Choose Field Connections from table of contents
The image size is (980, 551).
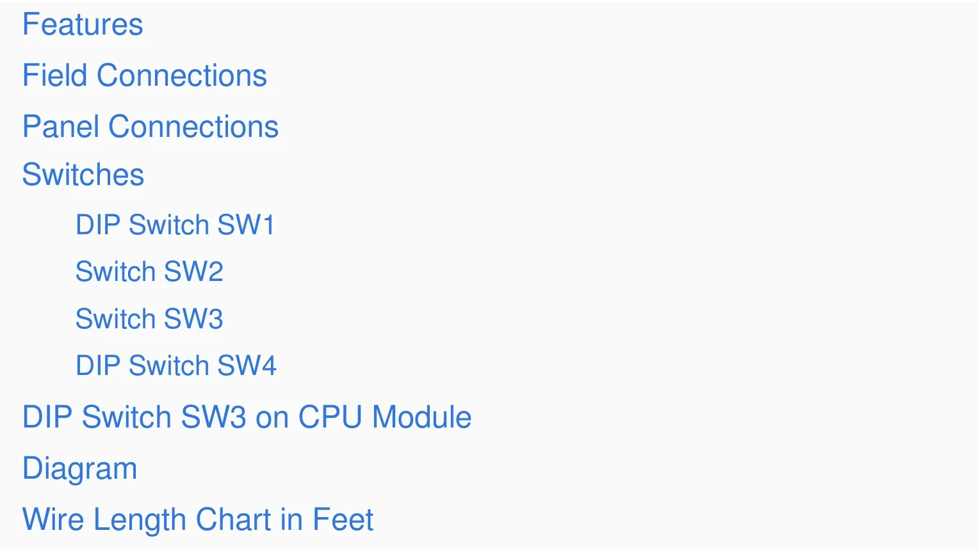pos(145,76)
